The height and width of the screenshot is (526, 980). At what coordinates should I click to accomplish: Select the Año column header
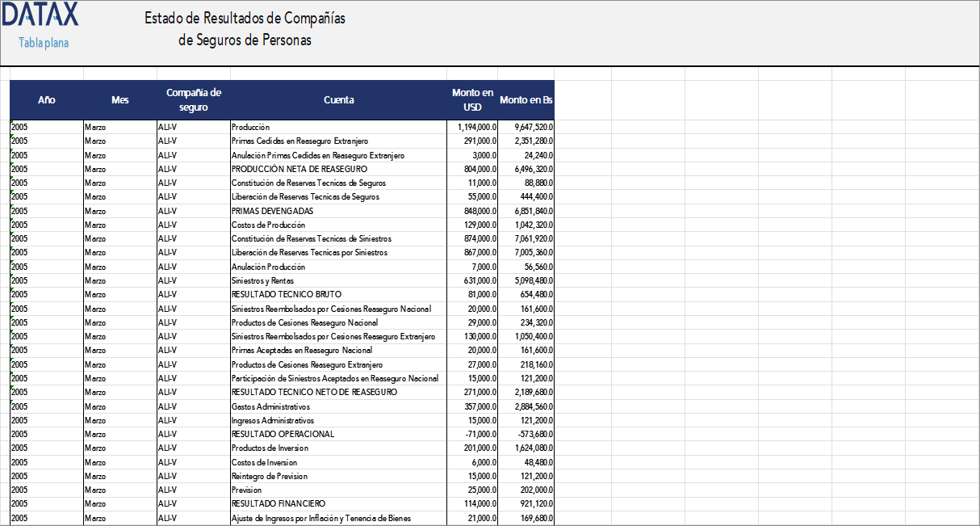click(46, 99)
